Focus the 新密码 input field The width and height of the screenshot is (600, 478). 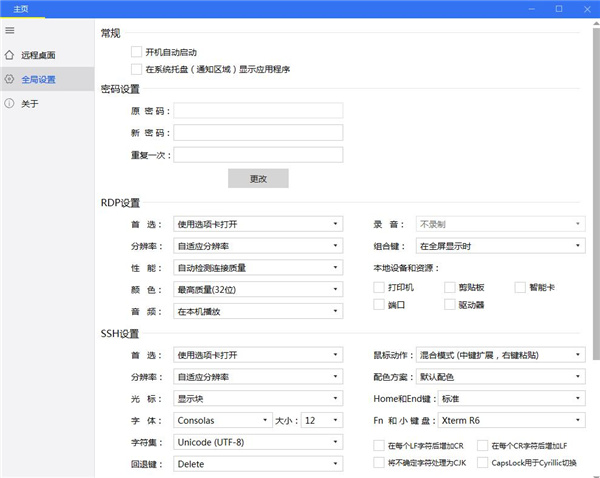click(x=258, y=133)
